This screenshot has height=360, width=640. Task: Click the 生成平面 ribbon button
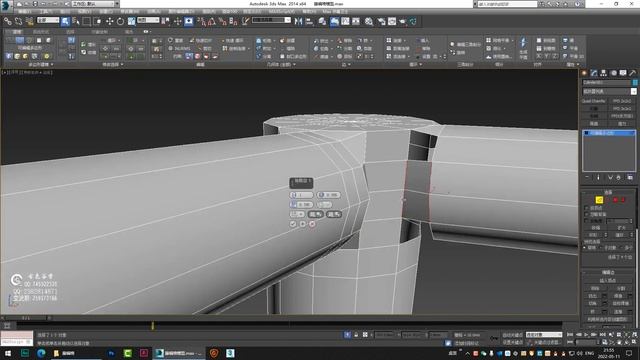pos(523,49)
